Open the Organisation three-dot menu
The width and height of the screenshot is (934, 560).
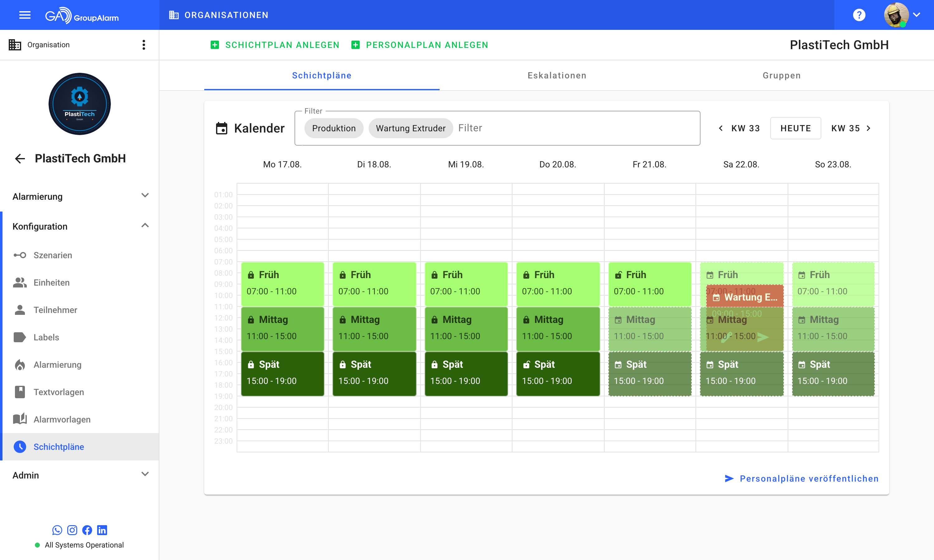144,45
